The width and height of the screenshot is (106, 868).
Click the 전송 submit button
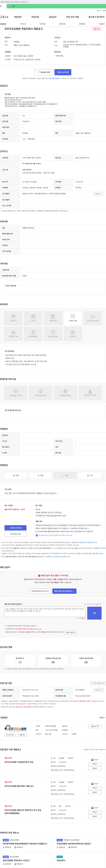pos(94,613)
